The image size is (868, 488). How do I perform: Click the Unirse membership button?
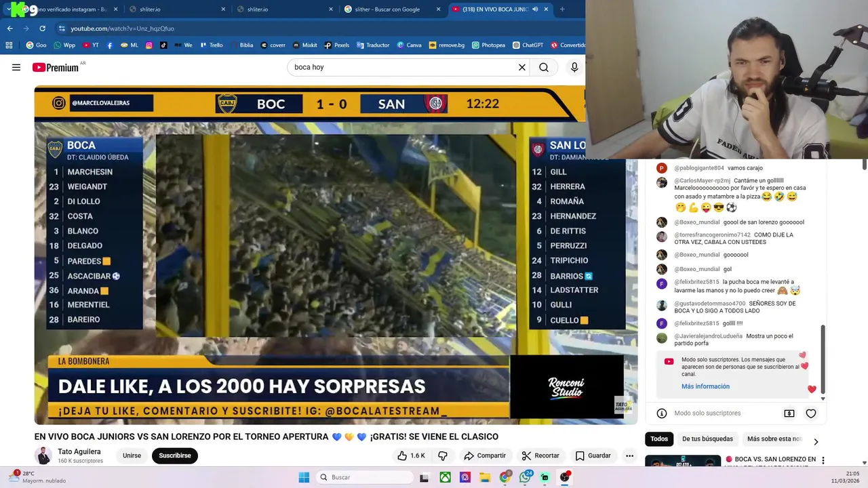132,455
